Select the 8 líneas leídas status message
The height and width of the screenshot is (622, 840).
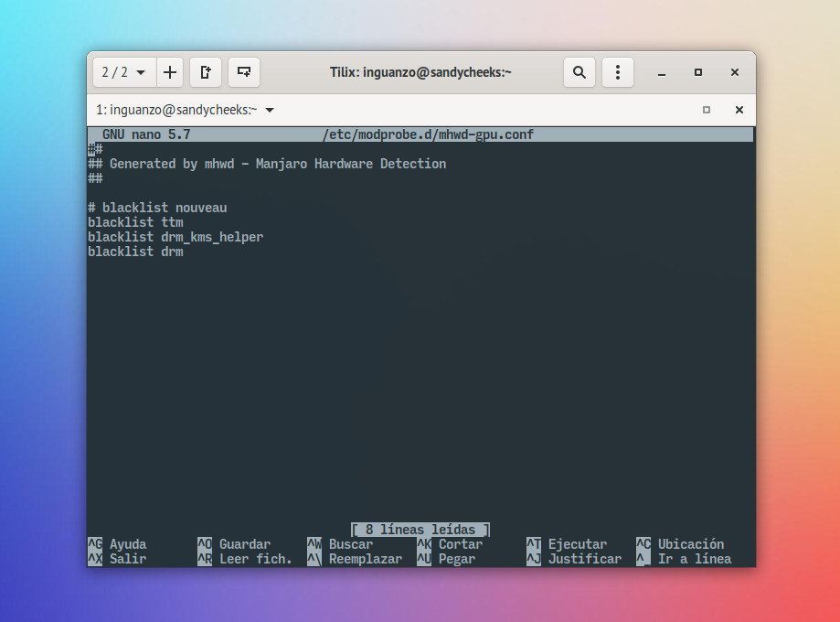(420, 529)
